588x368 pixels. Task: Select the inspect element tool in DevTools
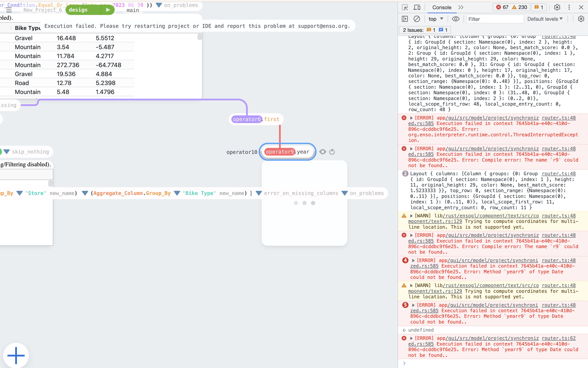point(405,7)
